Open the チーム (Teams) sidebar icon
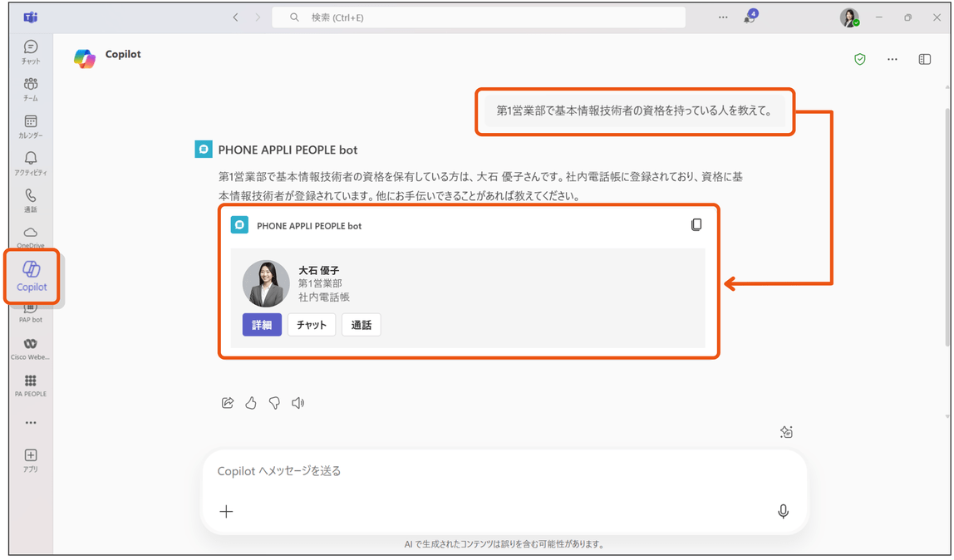 coord(31,89)
